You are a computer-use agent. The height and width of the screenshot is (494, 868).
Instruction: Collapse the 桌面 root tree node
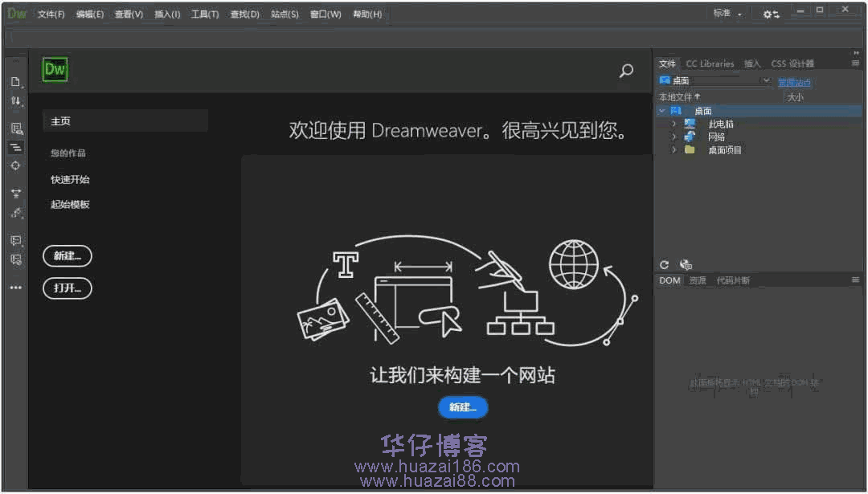662,111
